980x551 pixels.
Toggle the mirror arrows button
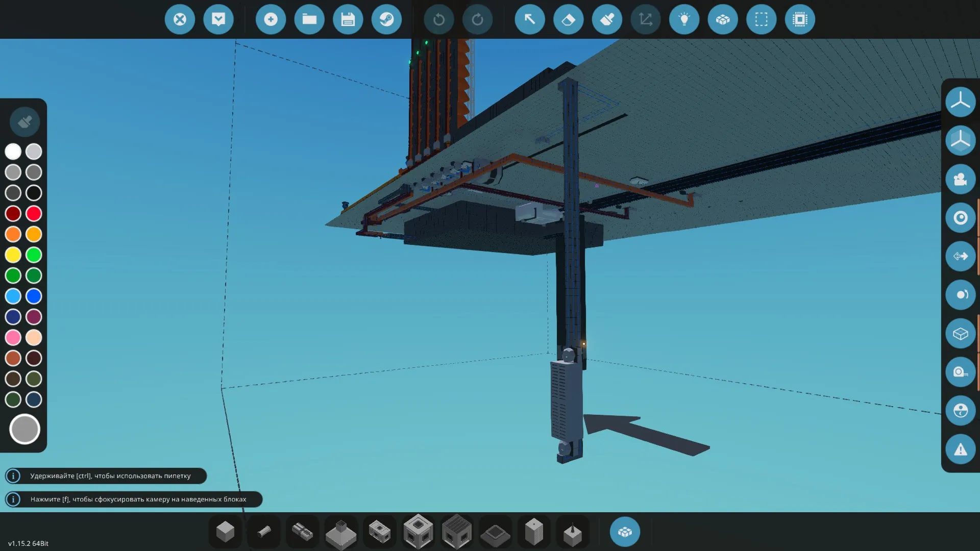960,256
